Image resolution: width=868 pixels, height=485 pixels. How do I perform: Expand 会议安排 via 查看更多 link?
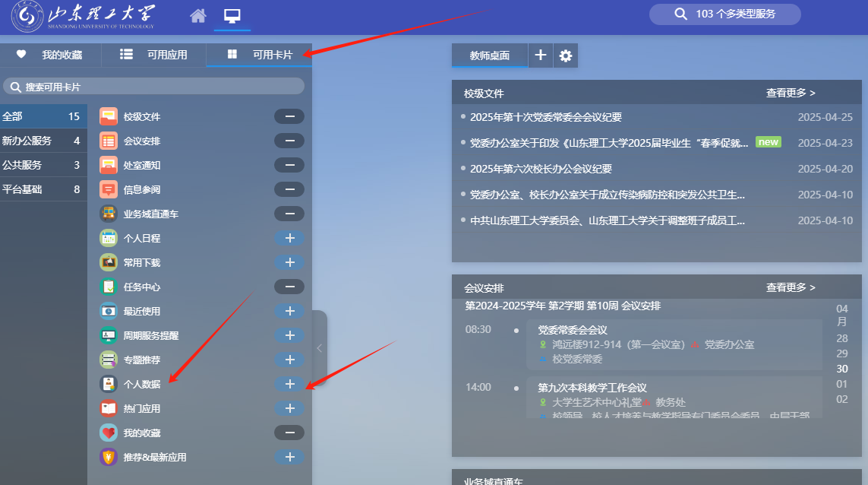790,287
